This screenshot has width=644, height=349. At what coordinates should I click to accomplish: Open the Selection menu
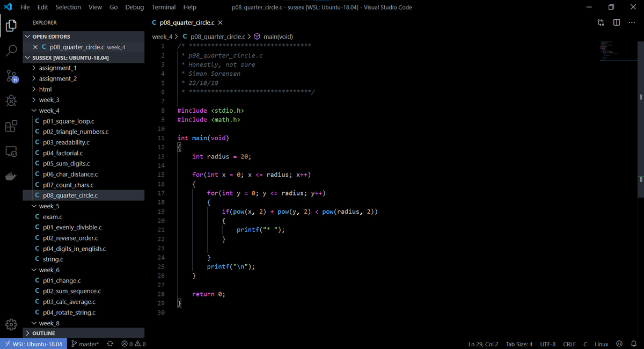coord(68,7)
